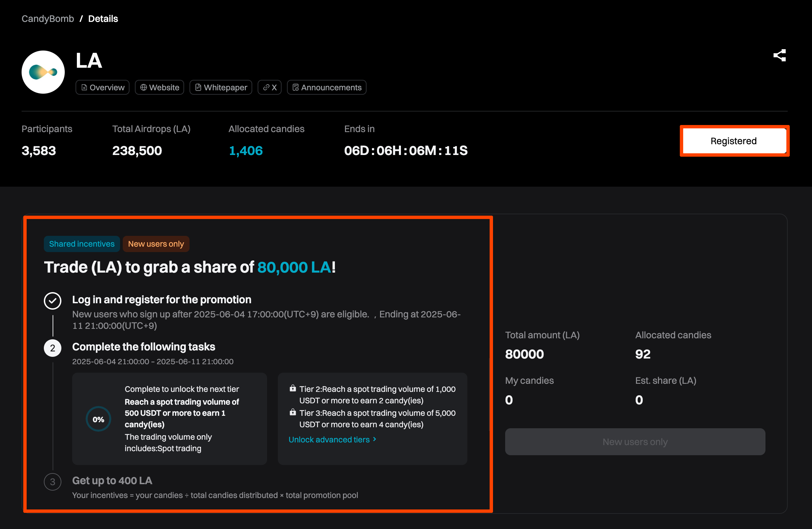Image resolution: width=812 pixels, height=529 pixels.
Task: Click the Registered button
Action: point(734,141)
